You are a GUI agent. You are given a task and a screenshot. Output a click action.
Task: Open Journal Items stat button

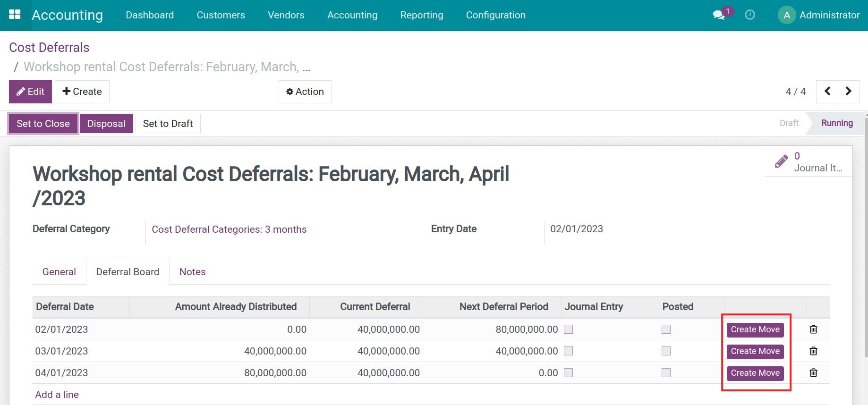(808, 162)
